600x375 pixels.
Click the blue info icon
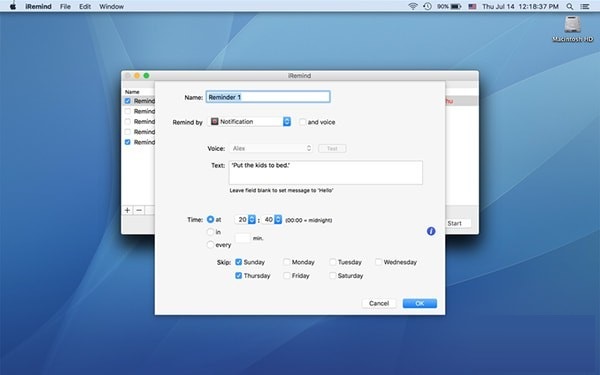coord(431,231)
